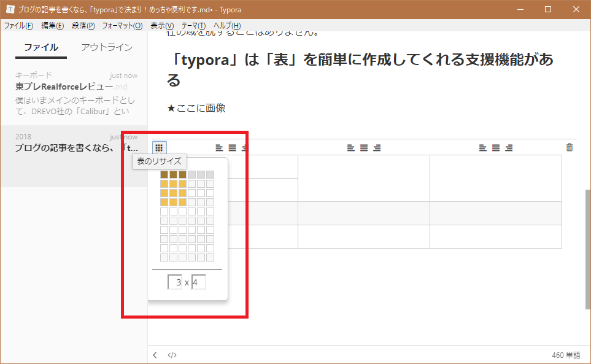Click heading about typora table feature

pyautogui.click(x=361, y=70)
